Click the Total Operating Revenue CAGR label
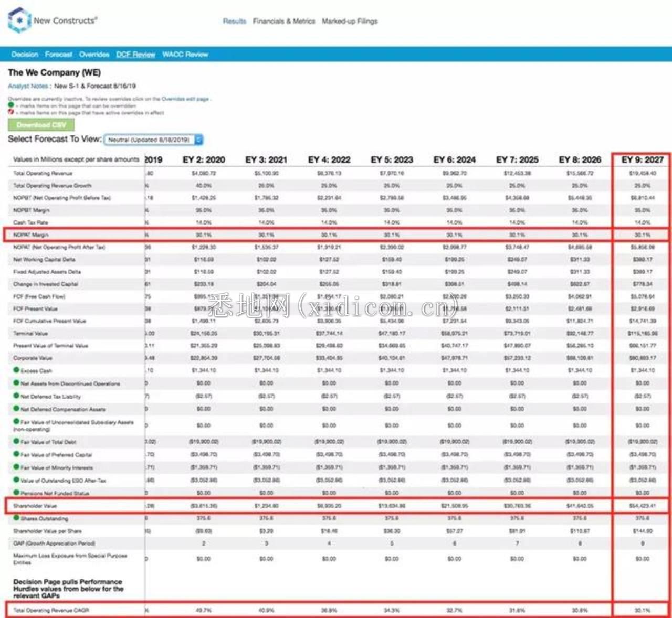 click(x=51, y=610)
